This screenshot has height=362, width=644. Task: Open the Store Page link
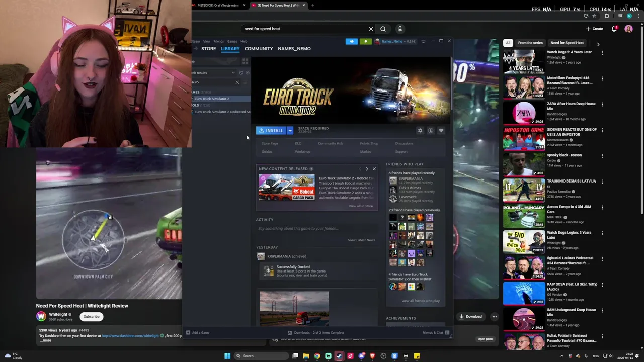pyautogui.click(x=270, y=144)
